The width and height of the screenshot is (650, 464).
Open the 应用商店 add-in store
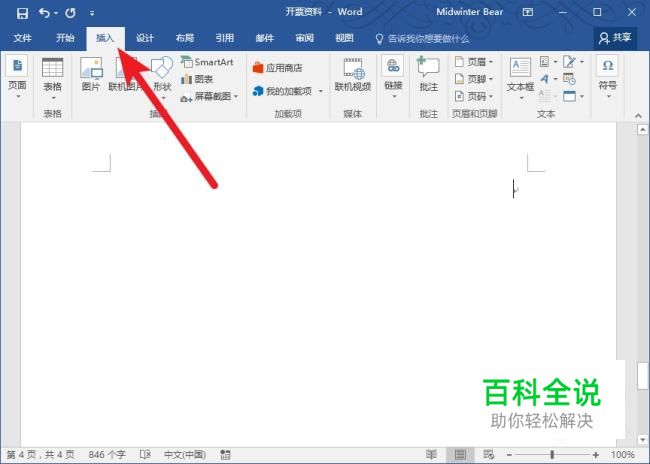pos(278,68)
